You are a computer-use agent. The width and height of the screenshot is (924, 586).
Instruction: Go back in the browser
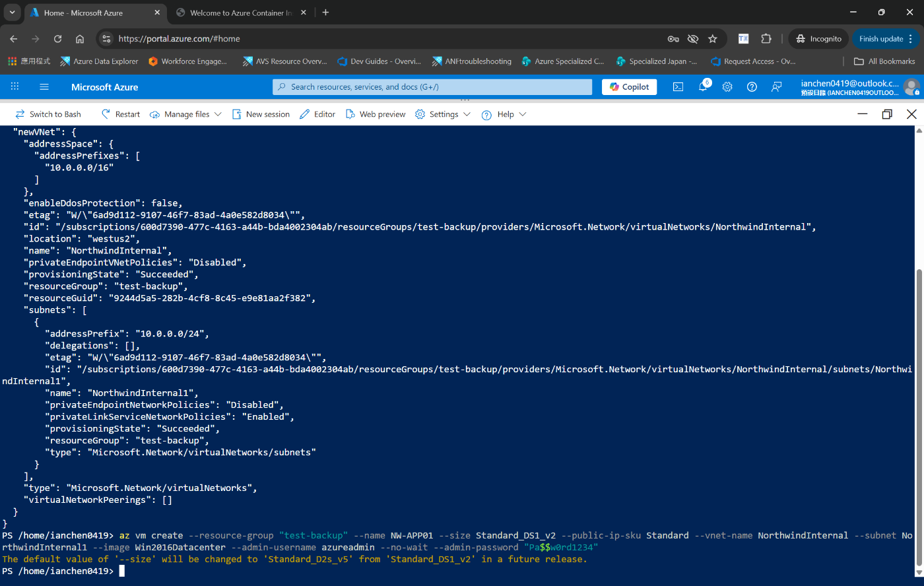click(x=14, y=39)
